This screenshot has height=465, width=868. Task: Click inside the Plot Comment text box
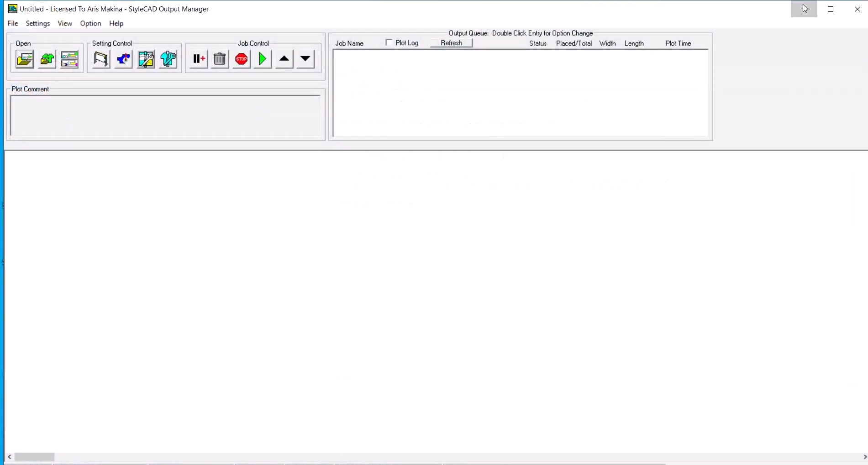165,115
